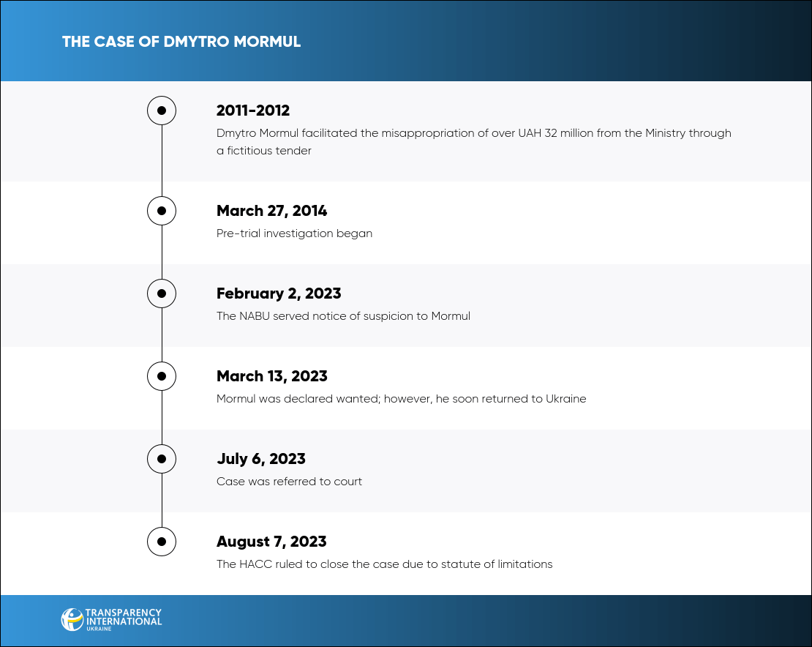Click the HACC statute of limitations description

point(384,564)
